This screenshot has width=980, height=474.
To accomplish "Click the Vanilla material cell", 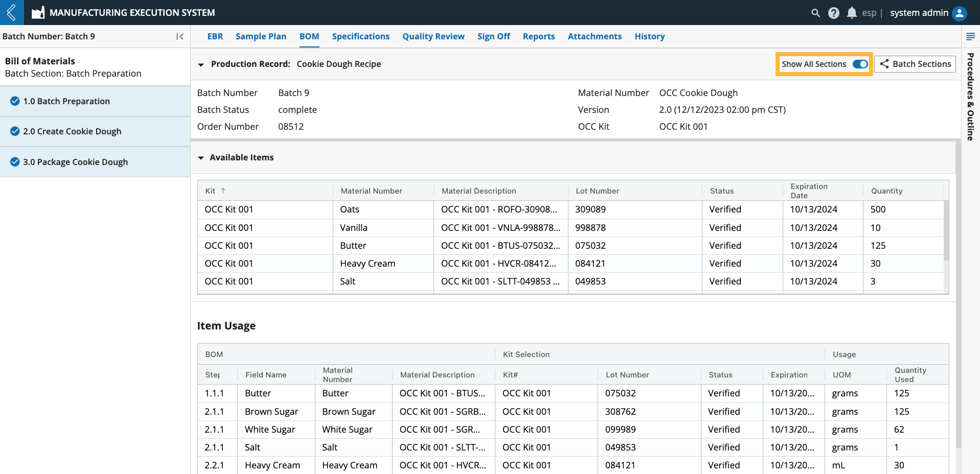I will pyautogui.click(x=383, y=228).
